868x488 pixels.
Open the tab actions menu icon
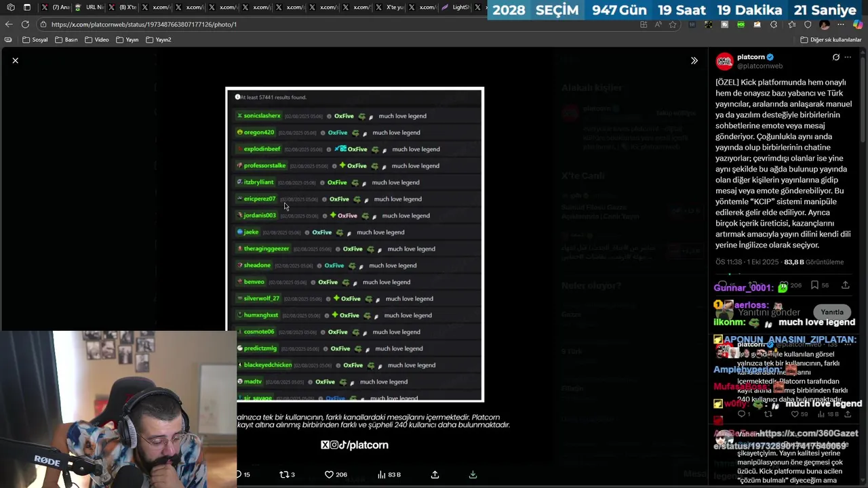coord(27,7)
